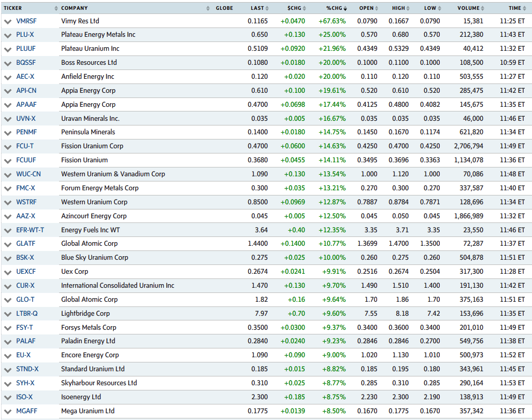
Task: Select volume value '2,706,794'
Action: [469, 146]
